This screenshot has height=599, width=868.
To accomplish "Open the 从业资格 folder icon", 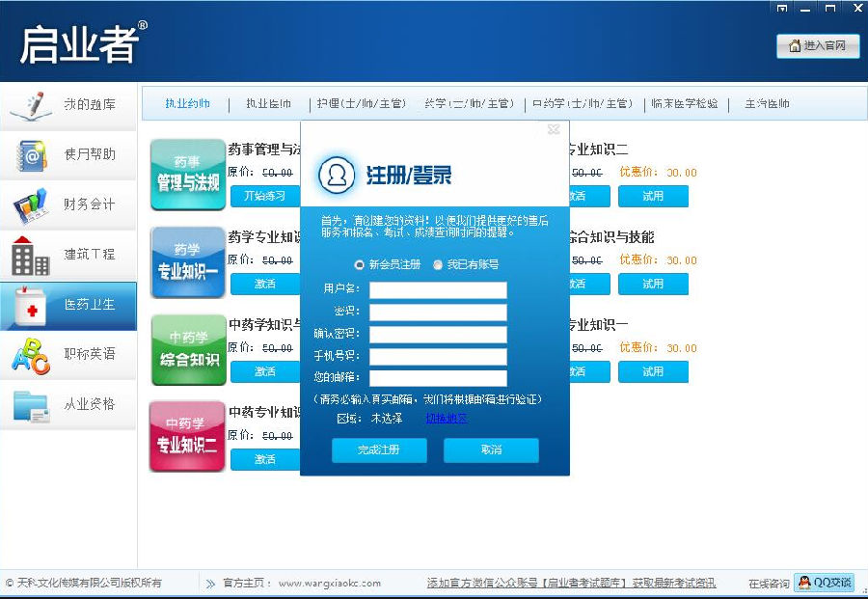I will pos(31,405).
